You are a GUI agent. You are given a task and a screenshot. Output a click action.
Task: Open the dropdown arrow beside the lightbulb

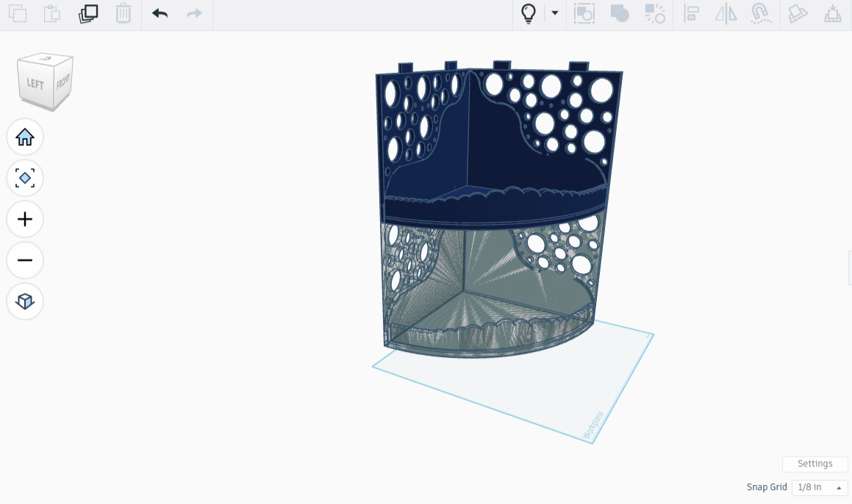point(555,13)
